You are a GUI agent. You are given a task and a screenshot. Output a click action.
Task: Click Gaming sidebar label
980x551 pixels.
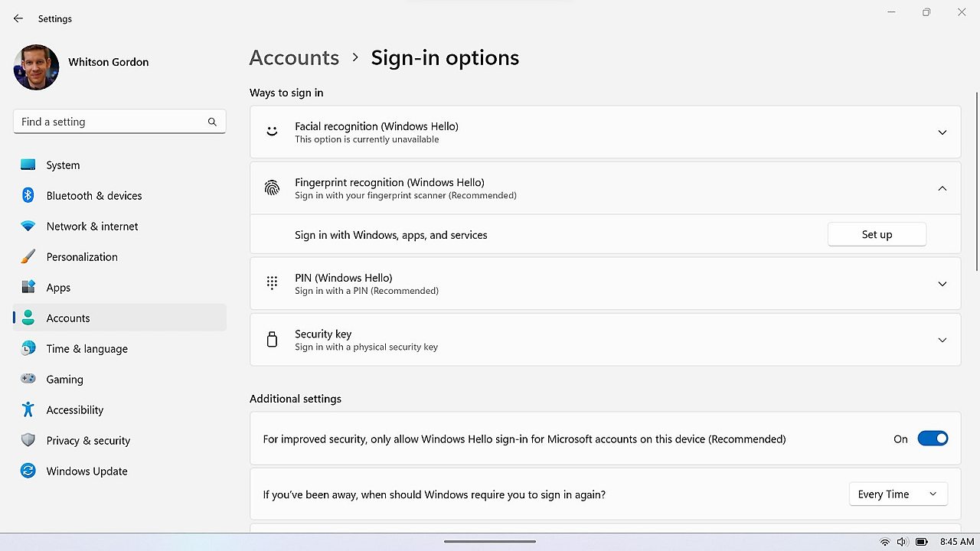tap(64, 380)
